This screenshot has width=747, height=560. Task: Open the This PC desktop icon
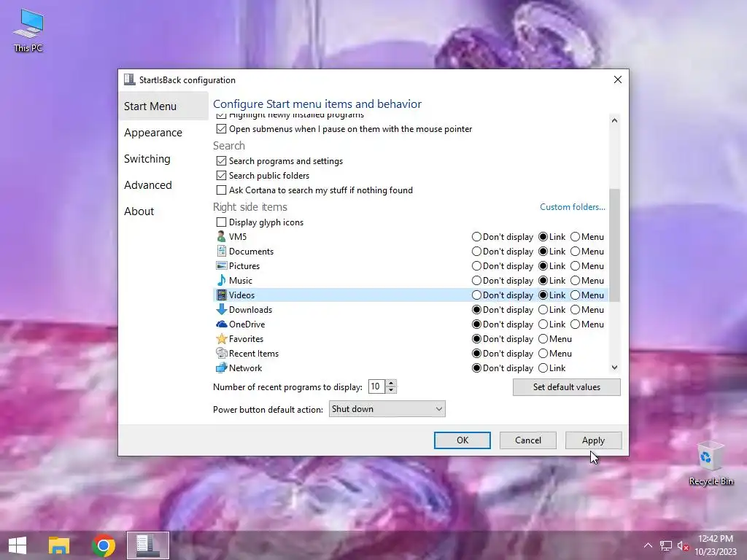pyautogui.click(x=28, y=31)
